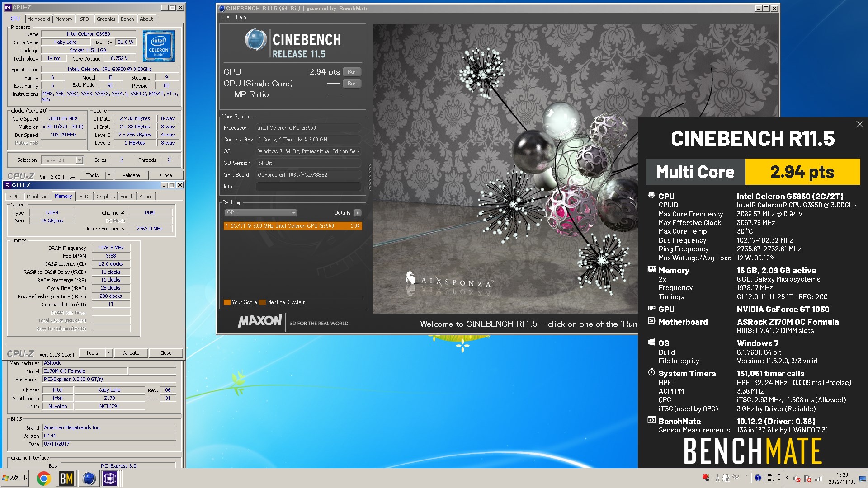Click Validate in second CPU-Z window

click(131, 353)
